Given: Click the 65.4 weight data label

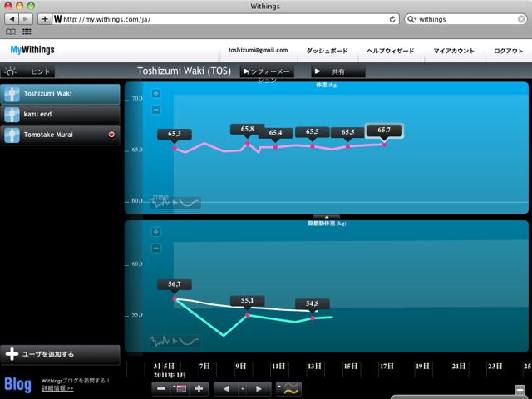Looking at the screenshot, I should (x=275, y=133).
